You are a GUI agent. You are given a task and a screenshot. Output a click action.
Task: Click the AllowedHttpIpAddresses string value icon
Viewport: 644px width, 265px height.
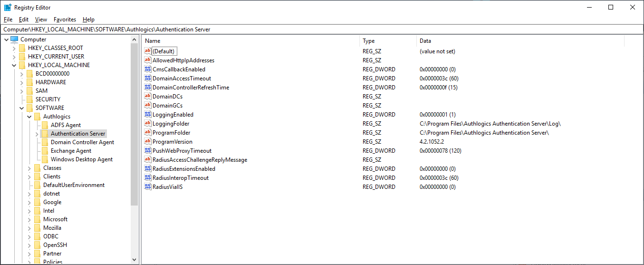click(148, 60)
